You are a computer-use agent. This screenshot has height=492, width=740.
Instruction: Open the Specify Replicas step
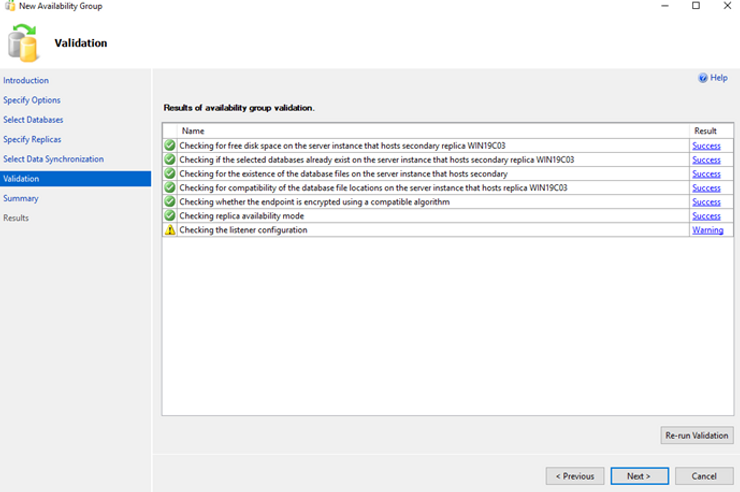click(31, 139)
